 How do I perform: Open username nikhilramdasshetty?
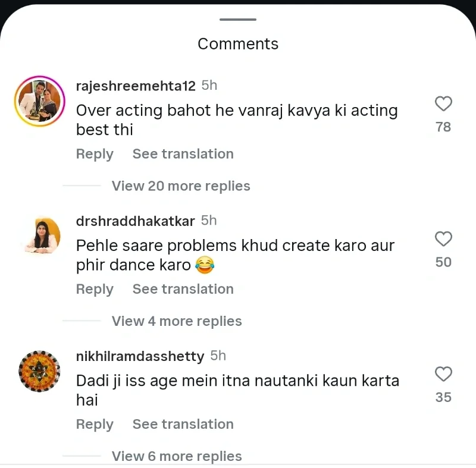pyautogui.click(x=140, y=356)
